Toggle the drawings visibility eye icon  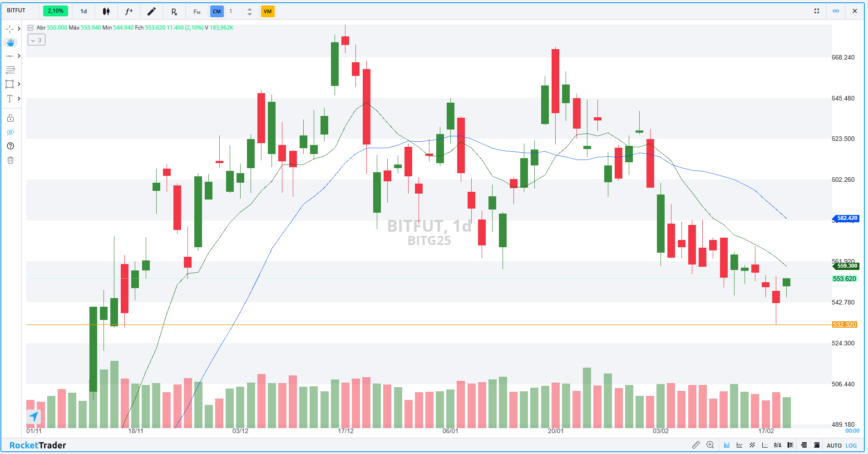pos(10,132)
